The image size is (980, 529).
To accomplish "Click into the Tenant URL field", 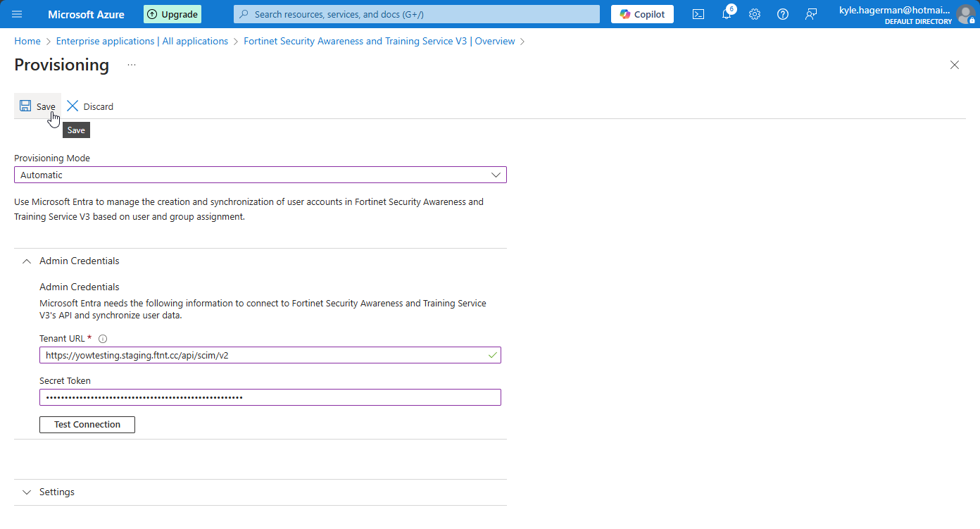I will 270,355.
